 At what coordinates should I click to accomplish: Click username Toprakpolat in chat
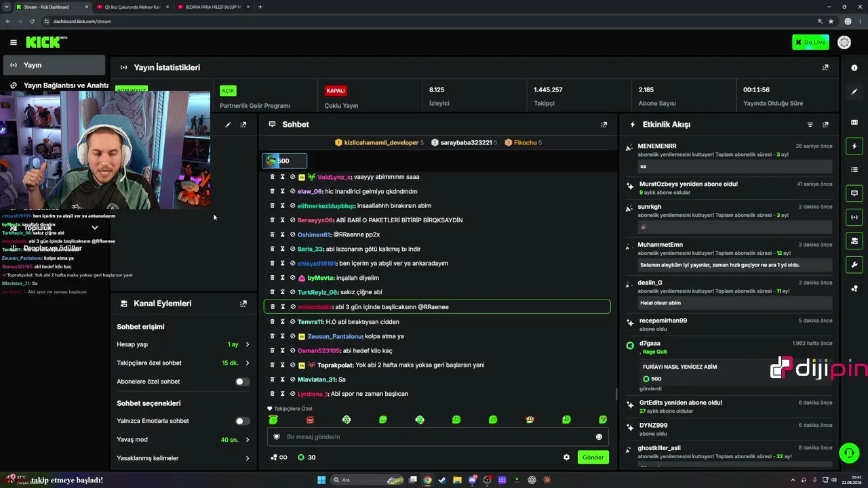pyautogui.click(x=336, y=365)
